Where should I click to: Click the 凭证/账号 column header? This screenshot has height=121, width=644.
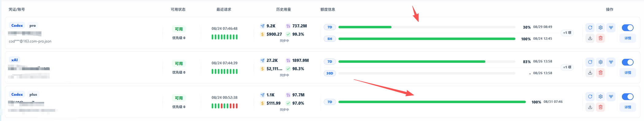(x=17, y=10)
